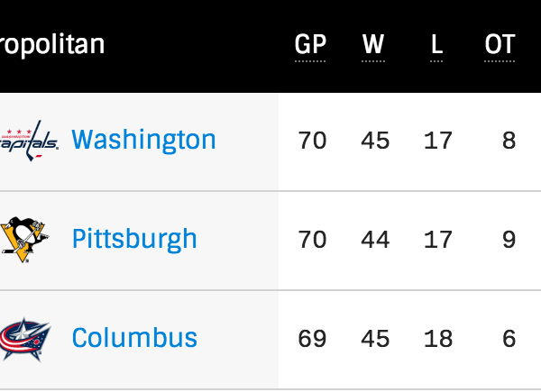541x392 pixels.
Task: Select Pittsburgh's overtime losses value 9
Action: click(509, 240)
